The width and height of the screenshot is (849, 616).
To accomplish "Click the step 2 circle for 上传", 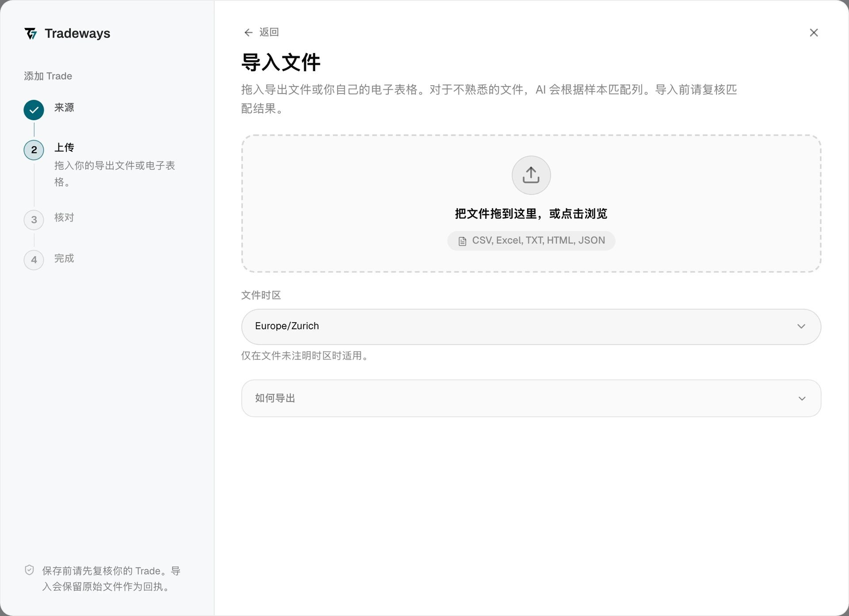I will coord(34,150).
